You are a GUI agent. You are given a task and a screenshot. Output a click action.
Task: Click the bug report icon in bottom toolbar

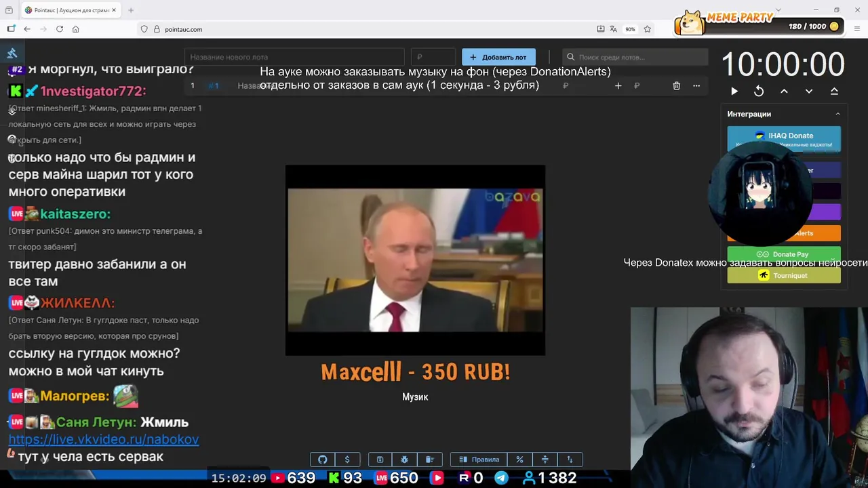(405, 460)
